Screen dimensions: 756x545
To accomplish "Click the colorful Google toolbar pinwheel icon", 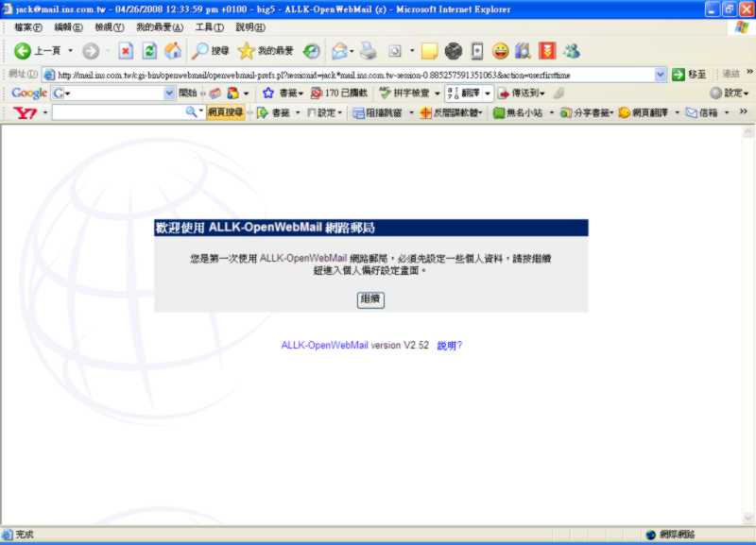I will point(232,93).
